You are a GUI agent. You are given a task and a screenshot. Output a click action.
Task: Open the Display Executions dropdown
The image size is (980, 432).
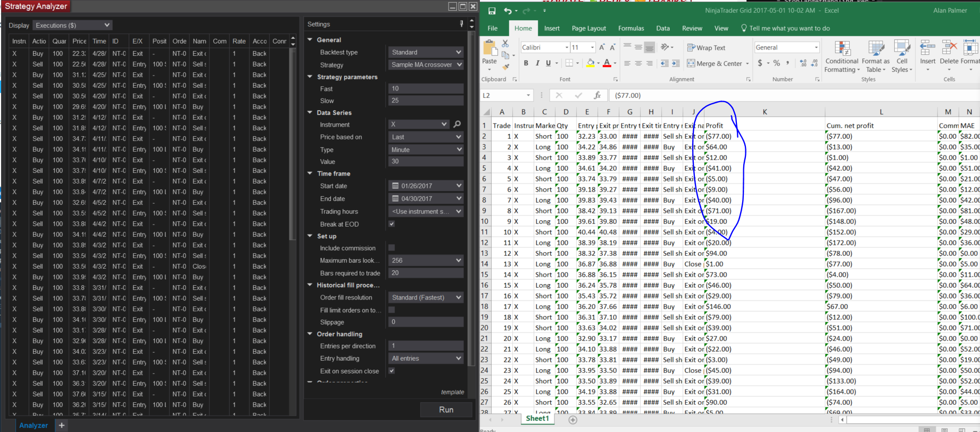(x=72, y=26)
